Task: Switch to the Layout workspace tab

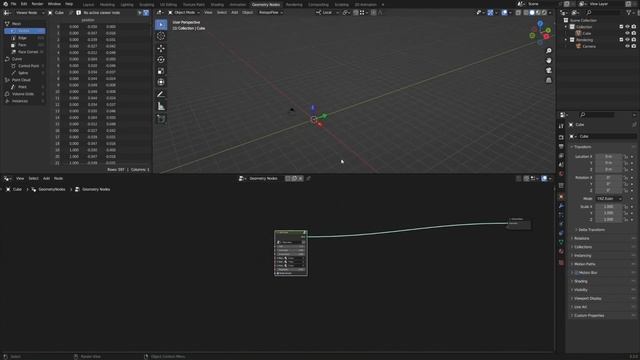Action: coord(88,4)
